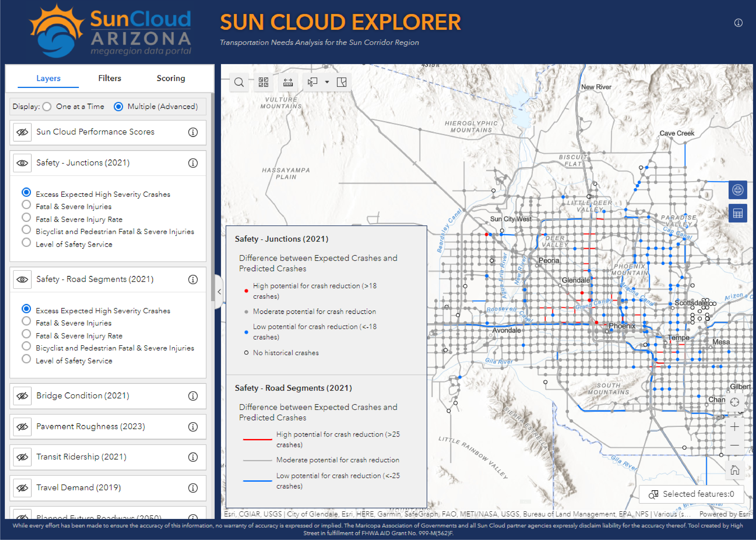Click the clear selection icon in toolbar
756x540 pixels.
coord(341,82)
